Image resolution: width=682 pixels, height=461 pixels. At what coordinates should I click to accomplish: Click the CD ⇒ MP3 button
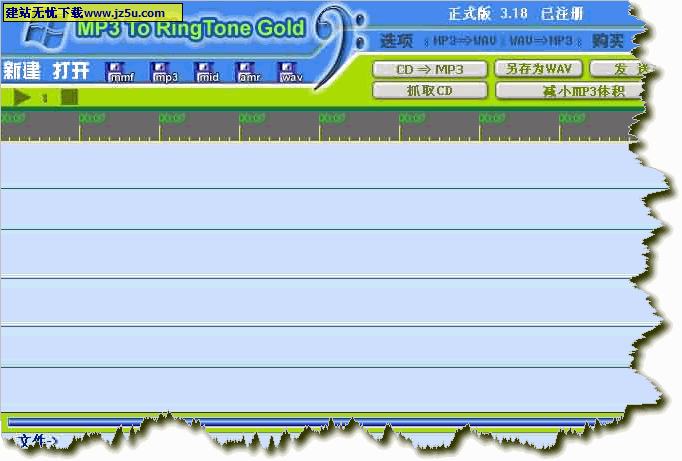[x=430, y=70]
